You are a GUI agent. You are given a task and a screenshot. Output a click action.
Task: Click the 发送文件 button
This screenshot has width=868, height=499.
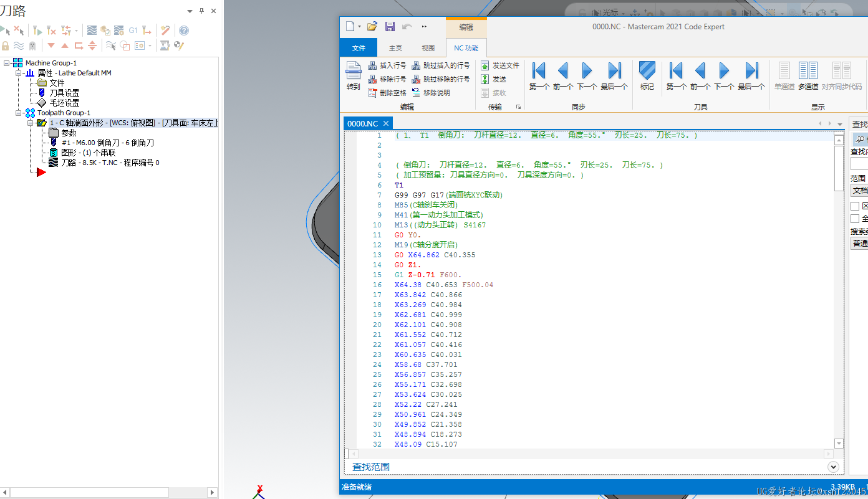[499, 65]
